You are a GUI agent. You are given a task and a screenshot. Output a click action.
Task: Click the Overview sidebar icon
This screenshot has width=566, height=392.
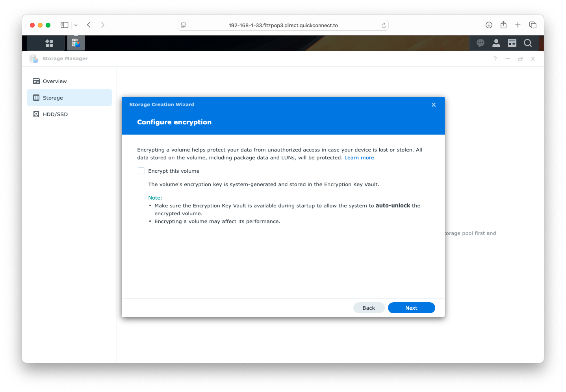(x=36, y=81)
